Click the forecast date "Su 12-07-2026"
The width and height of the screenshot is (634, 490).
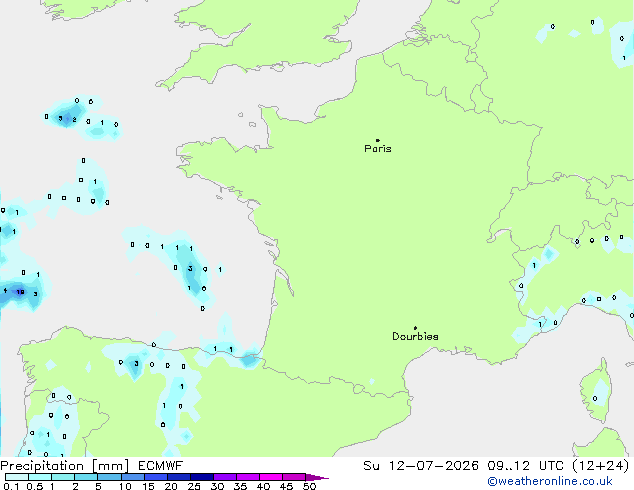(x=421, y=466)
